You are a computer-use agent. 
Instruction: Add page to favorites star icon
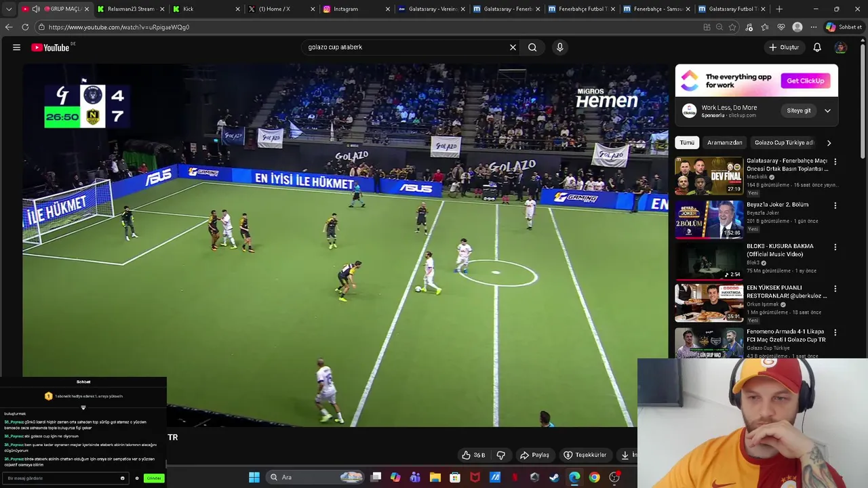tap(732, 27)
